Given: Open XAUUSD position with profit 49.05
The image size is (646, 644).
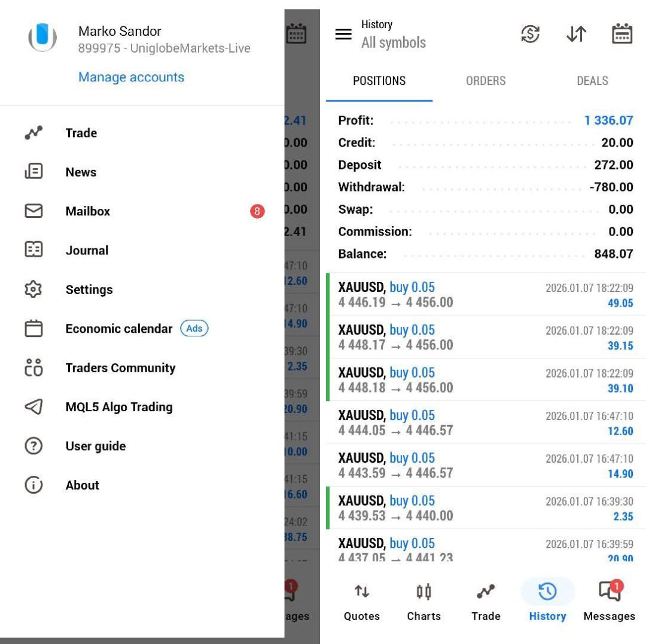Looking at the screenshot, I should click(486, 294).
